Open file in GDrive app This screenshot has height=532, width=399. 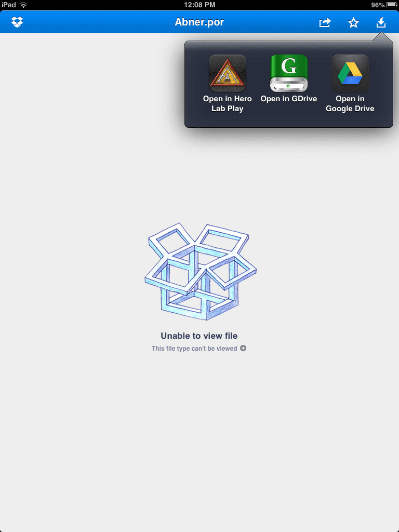[289, 74]
